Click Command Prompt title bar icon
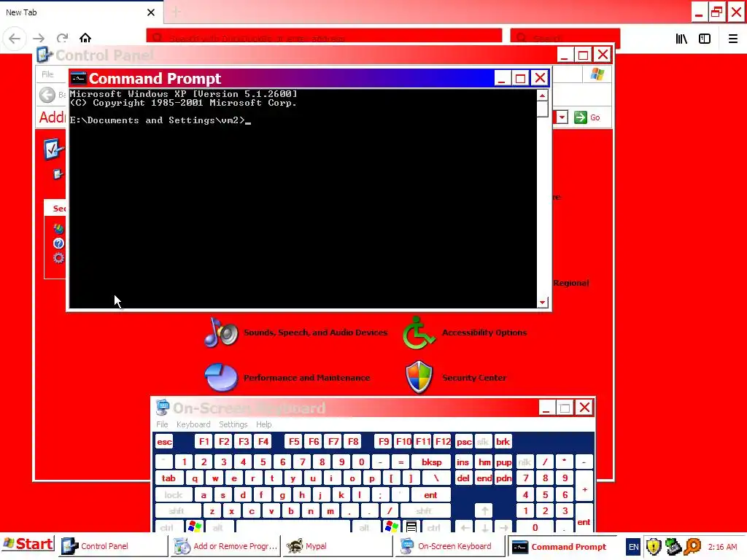Screen dimensions: 747x560 coord(79,78)
